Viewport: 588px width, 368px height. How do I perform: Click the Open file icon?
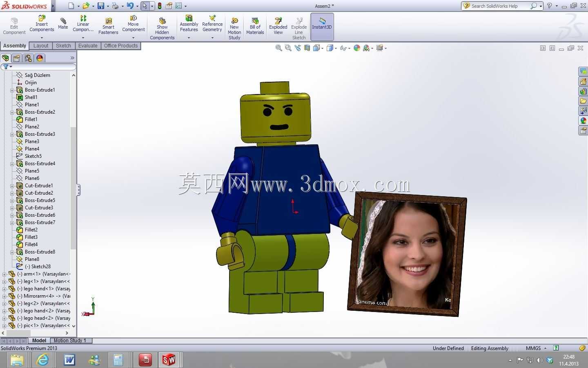(x=86, y=6)
